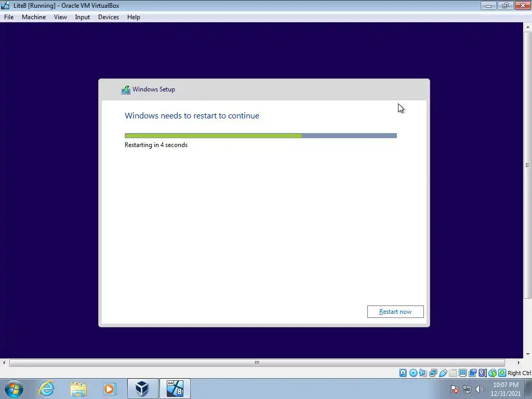Click the Restart now button
This screenshot has width=532, height=399.
coord(395,312)
